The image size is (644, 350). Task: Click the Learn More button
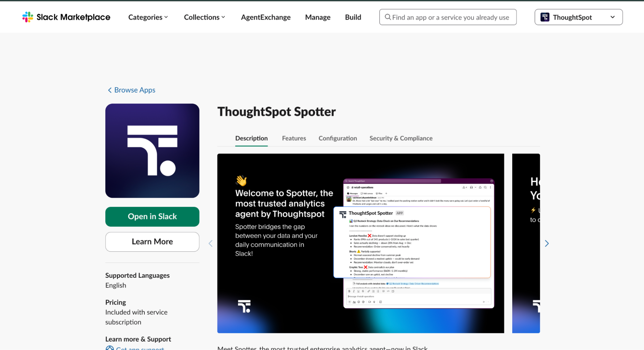coord(152,242)
